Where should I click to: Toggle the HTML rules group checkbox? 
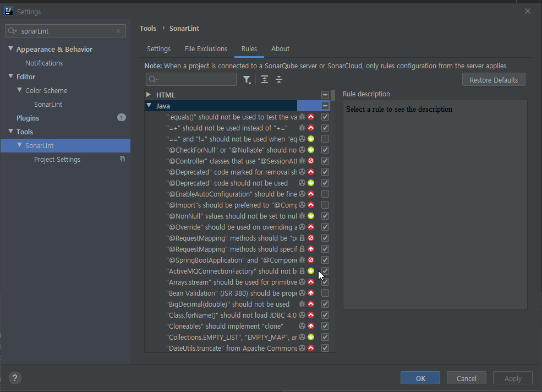point(325,95)
